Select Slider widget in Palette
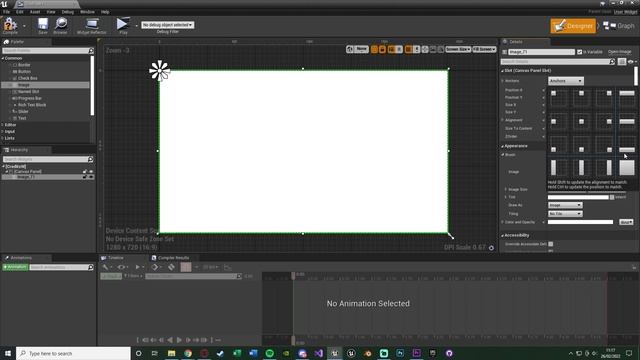Image resolution: width=640 pixels, height=360 pixels. pos(23,111)
